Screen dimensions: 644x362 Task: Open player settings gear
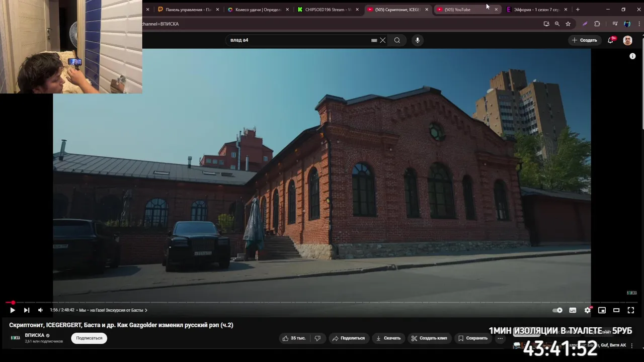[x=587, y=310]
